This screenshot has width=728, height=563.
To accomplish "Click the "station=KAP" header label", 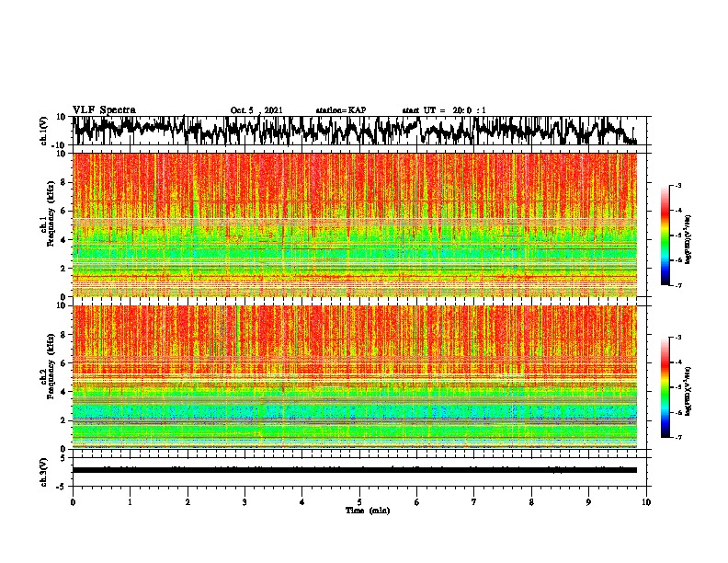I will click(x=341, y=110).
